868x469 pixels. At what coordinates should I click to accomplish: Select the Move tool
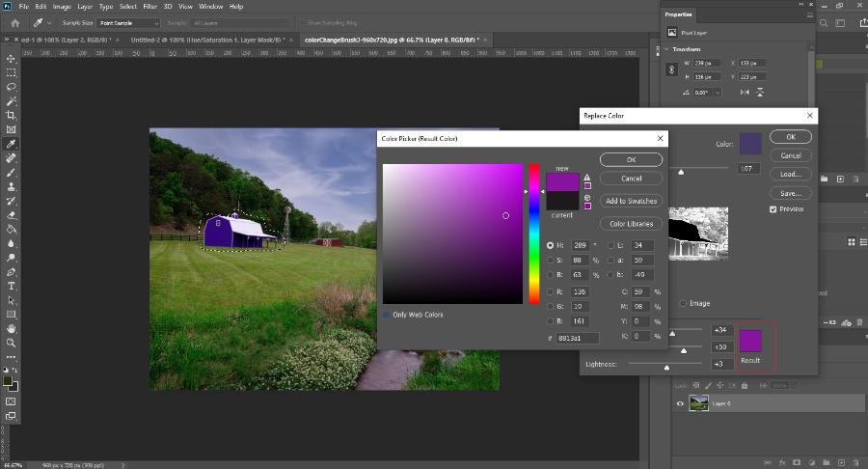[12, 58]
